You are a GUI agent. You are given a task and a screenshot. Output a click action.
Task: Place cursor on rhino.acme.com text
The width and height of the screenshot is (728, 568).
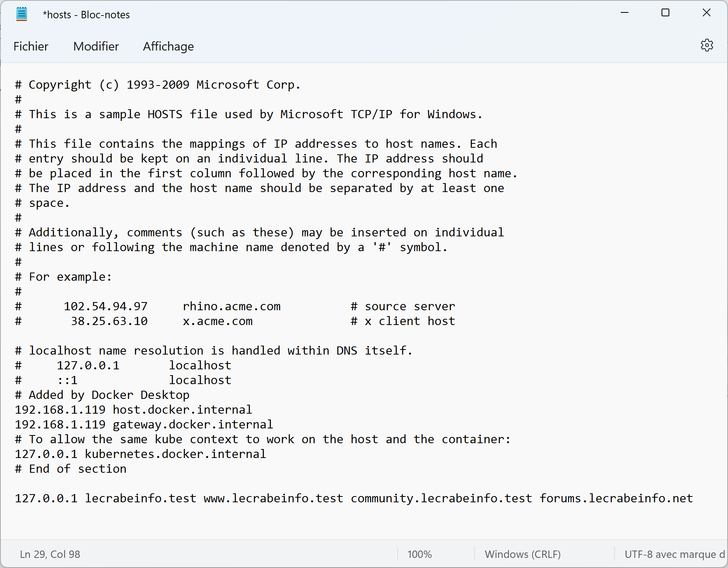click(x=232, y=306)
